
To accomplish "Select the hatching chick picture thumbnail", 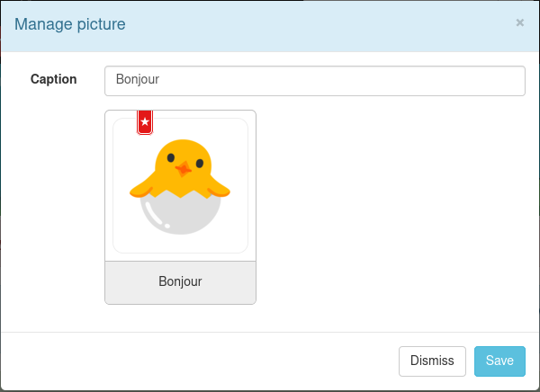I will (x=180, y=185).
